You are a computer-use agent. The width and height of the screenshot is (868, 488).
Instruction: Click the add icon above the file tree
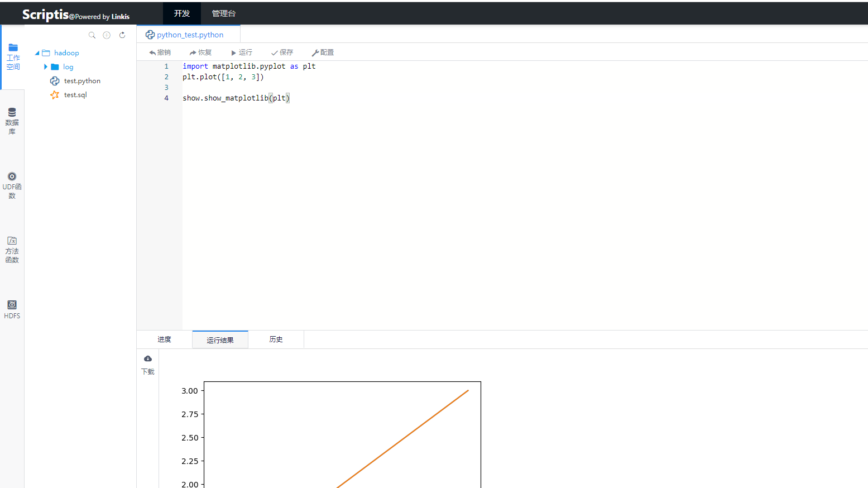[x=107, y=35]
